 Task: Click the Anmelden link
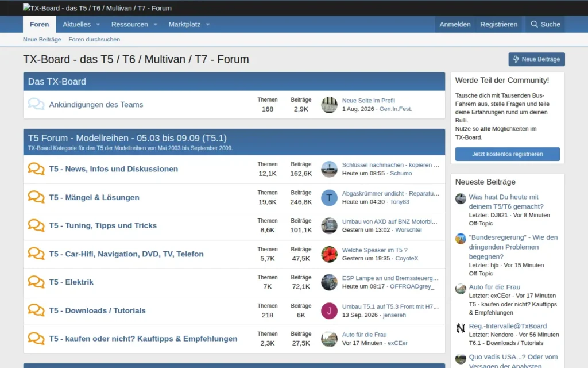[x=455, y=24]
